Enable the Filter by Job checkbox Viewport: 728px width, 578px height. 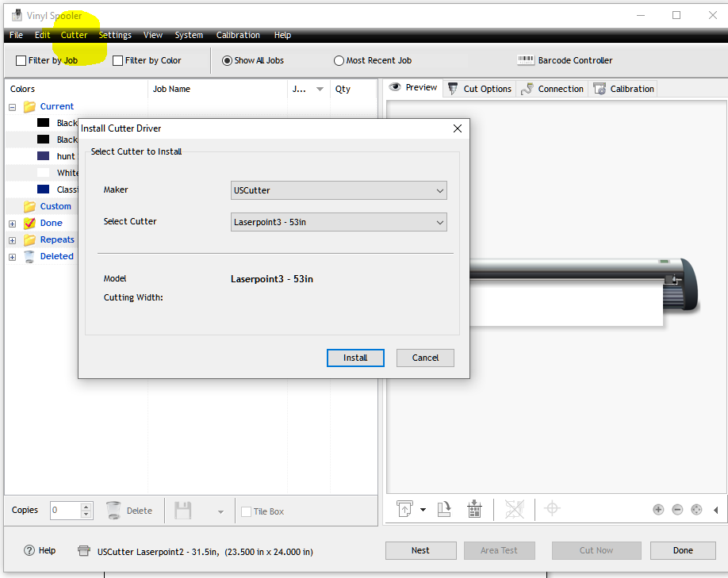21,60
